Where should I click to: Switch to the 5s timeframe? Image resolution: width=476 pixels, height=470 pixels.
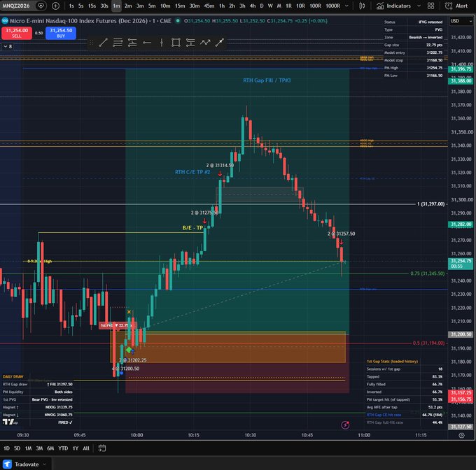pyautogui.click(x=80, y=6)
